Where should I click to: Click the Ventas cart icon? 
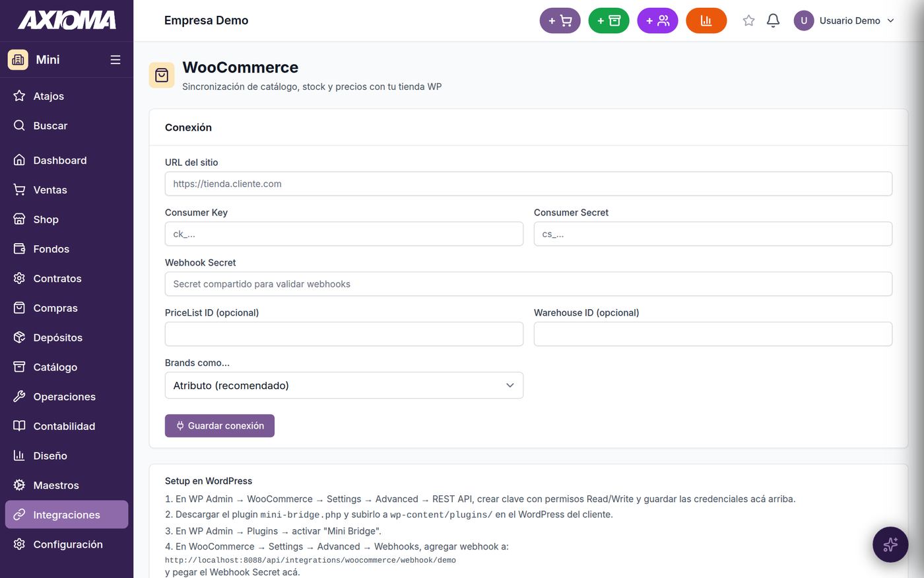[x=19, y=190]
